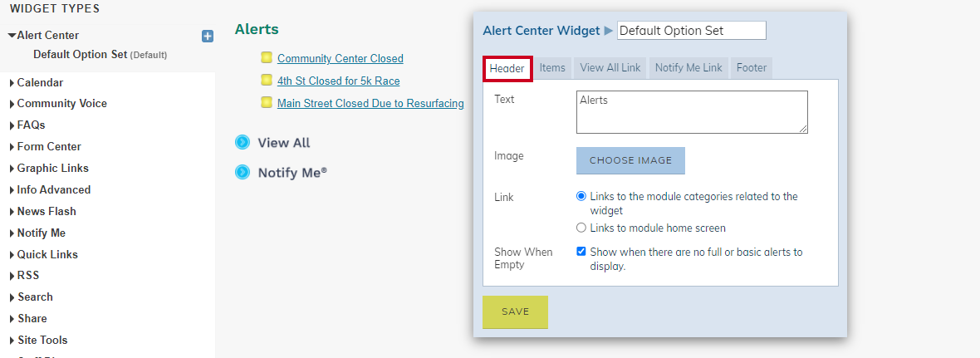Select the module categories link radio option
980x358 pixels.
point(581,196)
